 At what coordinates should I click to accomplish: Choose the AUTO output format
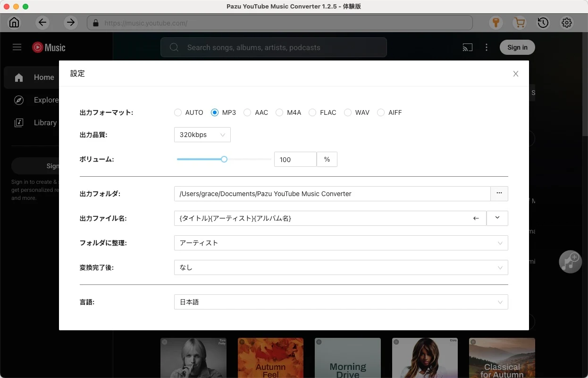[178, 112]
